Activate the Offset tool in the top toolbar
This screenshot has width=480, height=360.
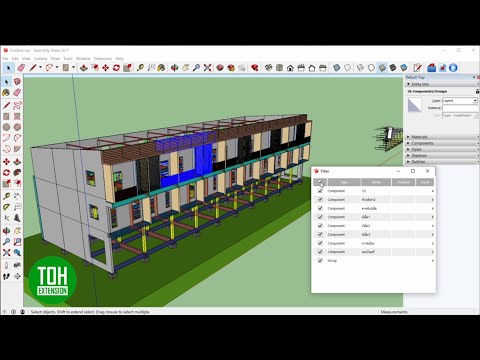(x=95, y=68)
